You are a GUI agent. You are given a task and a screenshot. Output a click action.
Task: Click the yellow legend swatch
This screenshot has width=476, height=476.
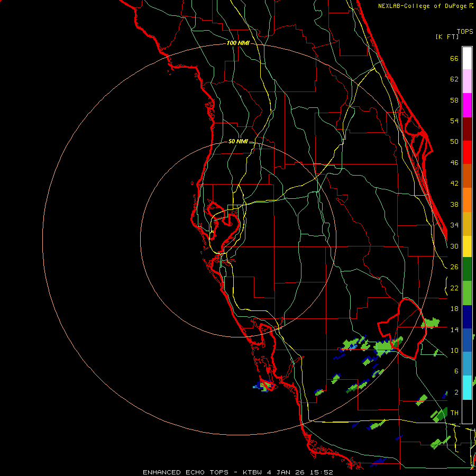467,246
